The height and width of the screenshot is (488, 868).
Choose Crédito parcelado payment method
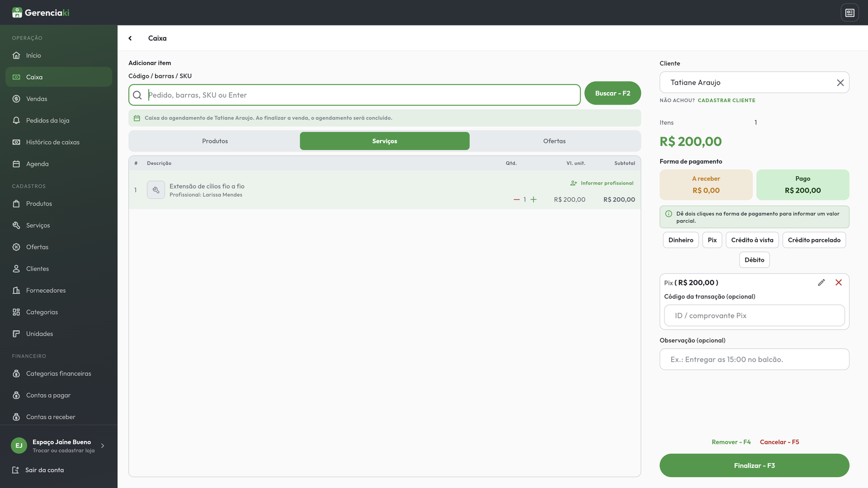point(814,240)
